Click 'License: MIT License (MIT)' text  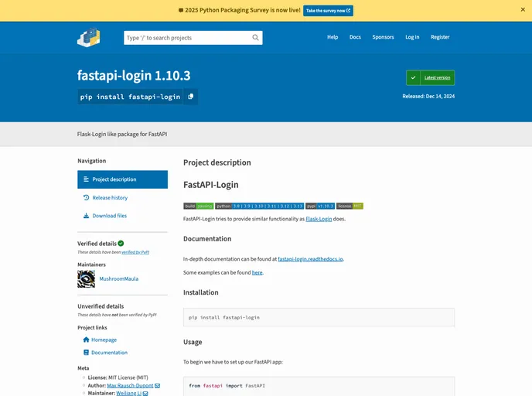coord(118,377)
